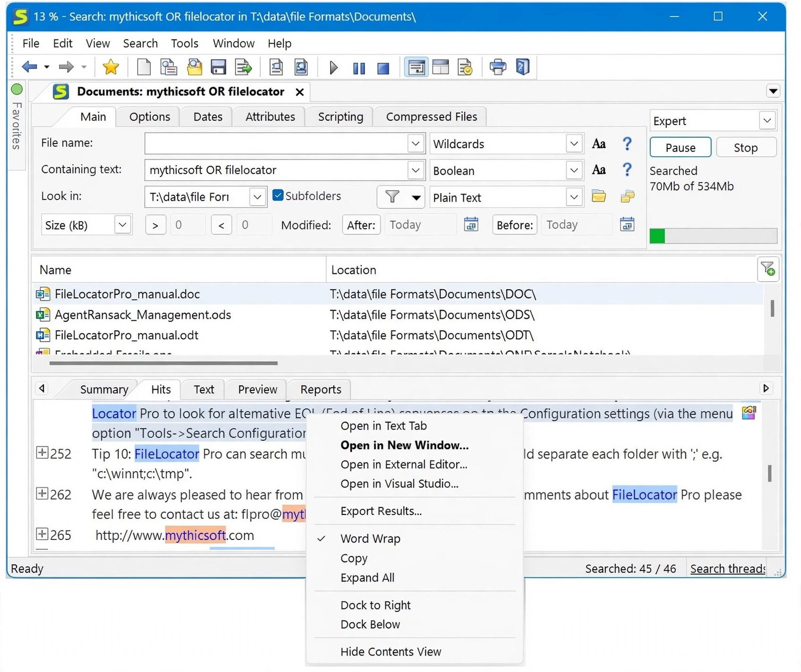This screenshot has height=672, width=801.
Task: Open the Expert mode dropdown
Action: (x=767, y=121)
